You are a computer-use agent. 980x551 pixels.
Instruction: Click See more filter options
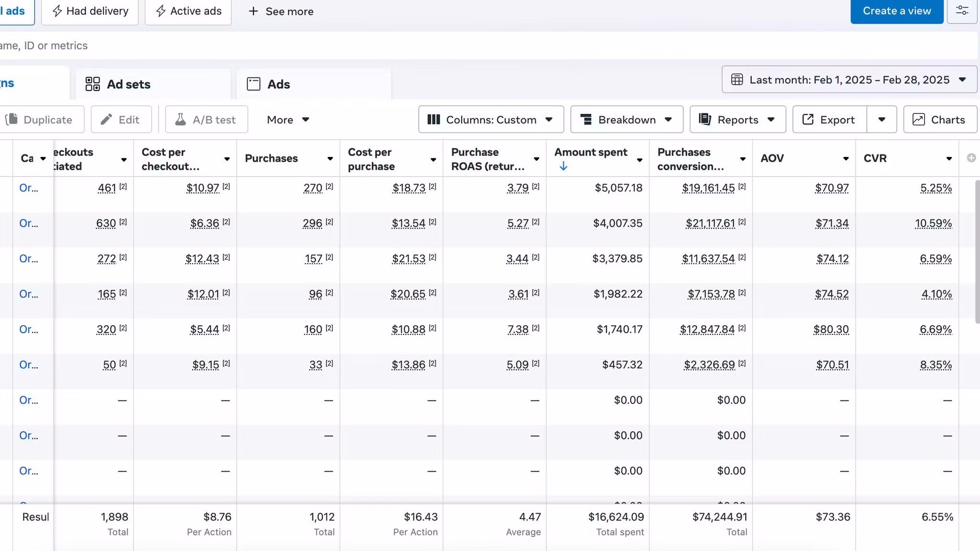click(x=281, y=11)
